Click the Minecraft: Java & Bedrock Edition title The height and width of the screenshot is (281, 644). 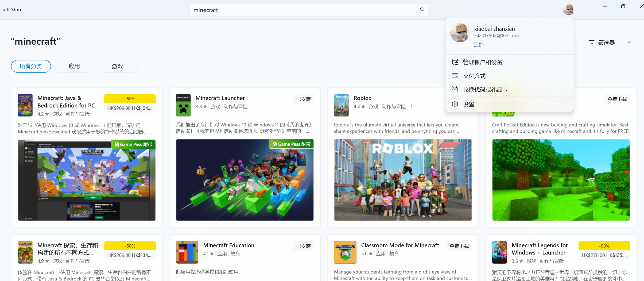66,102
